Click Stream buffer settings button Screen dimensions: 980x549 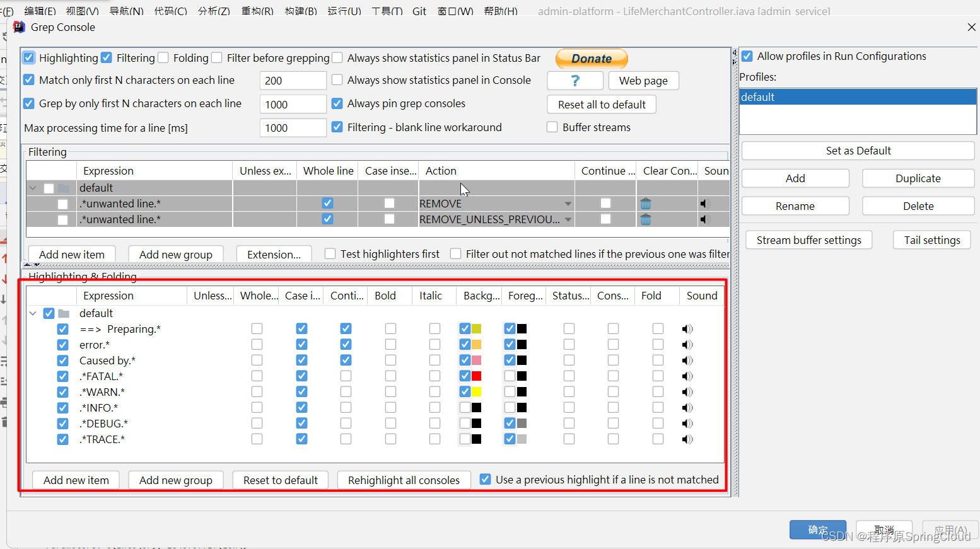pos(808,240)
